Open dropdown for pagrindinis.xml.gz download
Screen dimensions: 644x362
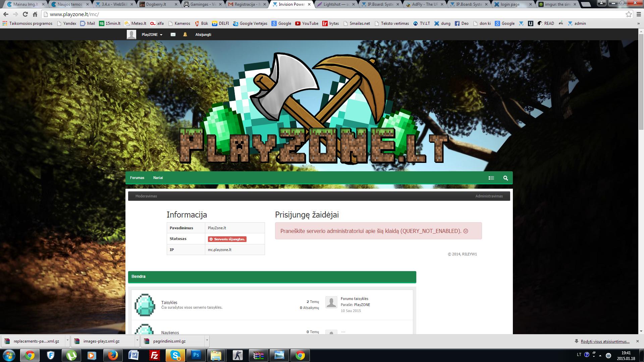click(207, 341)
